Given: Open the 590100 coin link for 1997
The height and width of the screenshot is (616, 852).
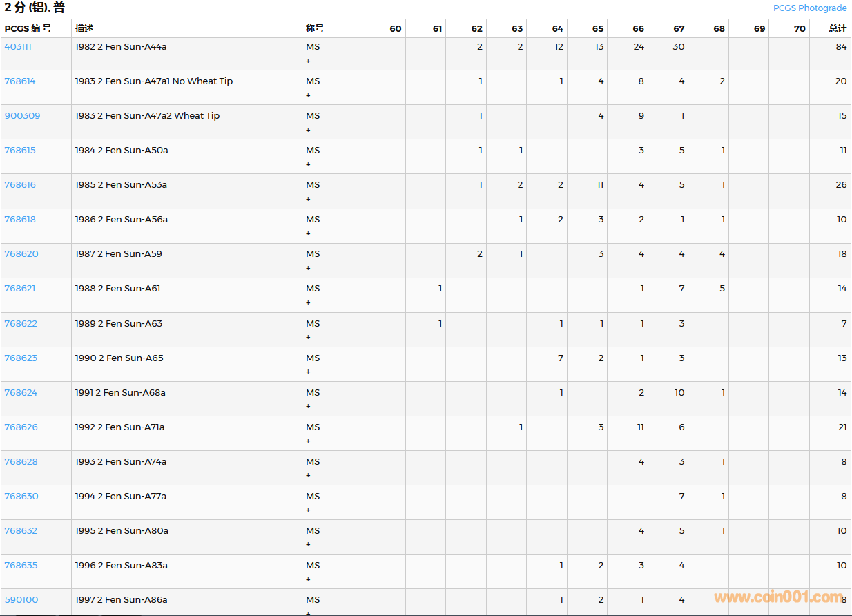Looking at the screenshot, I should (x=21, y=600).
